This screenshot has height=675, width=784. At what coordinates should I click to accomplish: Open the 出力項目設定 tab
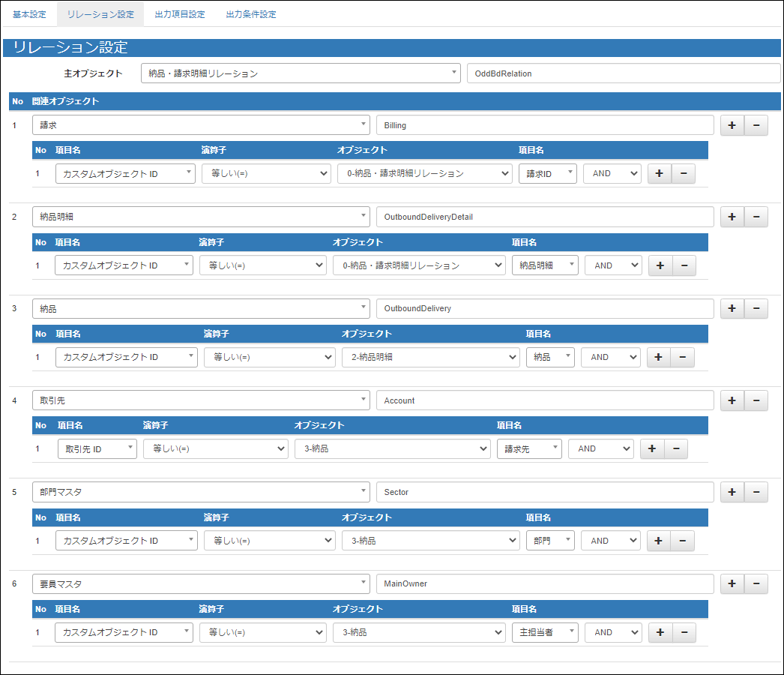(179, 14)
